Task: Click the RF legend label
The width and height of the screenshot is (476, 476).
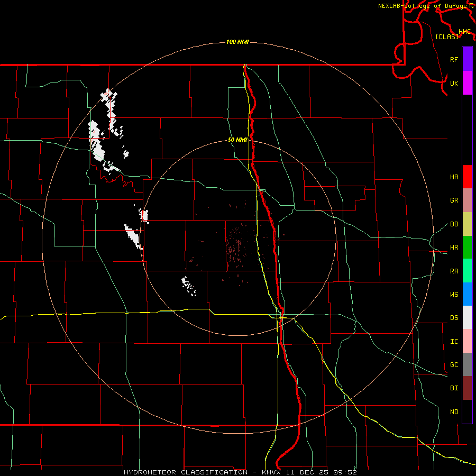Action: [454, 59]
